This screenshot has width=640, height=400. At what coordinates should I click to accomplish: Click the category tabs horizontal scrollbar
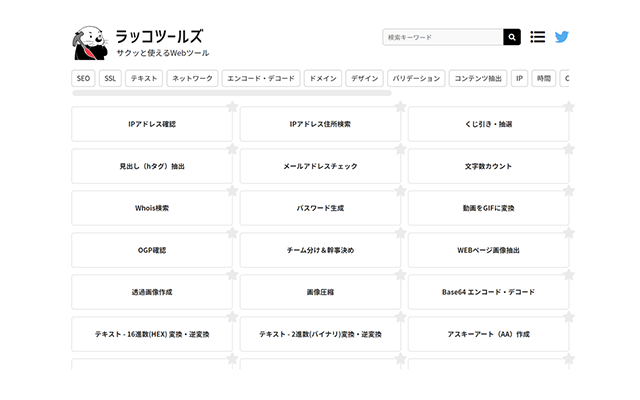(231, 93)
